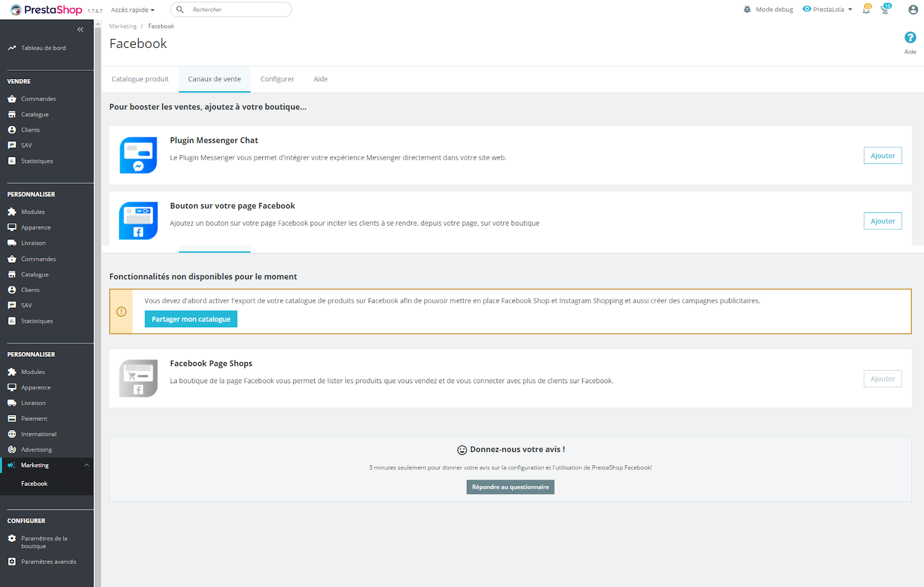Click the Donnez-nous votre avis ! title
The image size is (924, 587).
pyautogui.click(x=517, y=450)
